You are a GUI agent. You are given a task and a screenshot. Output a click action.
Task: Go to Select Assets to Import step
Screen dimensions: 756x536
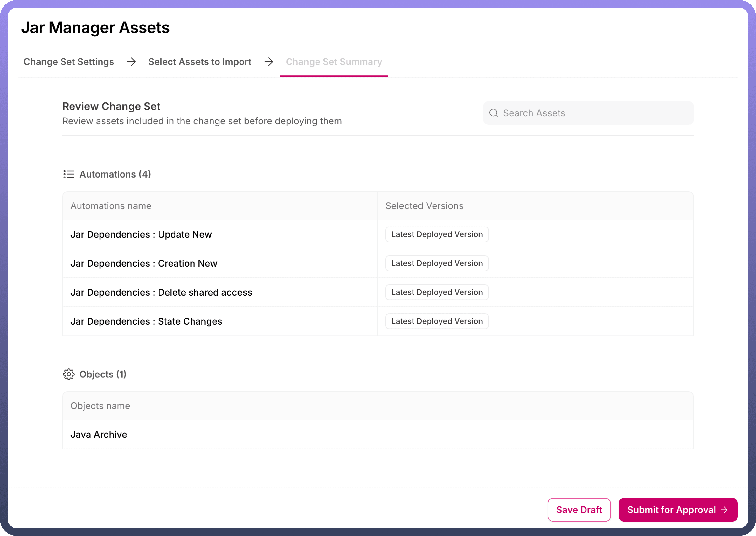pos(200,62)
